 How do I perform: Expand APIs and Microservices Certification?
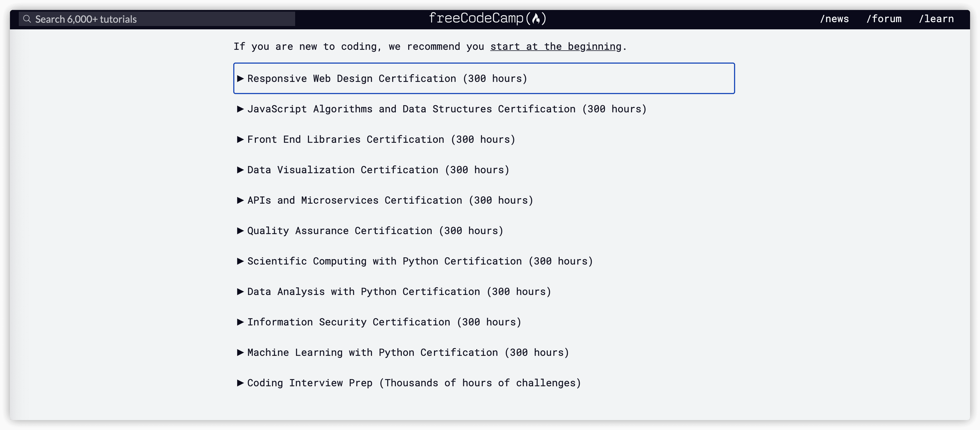[390, 200]
